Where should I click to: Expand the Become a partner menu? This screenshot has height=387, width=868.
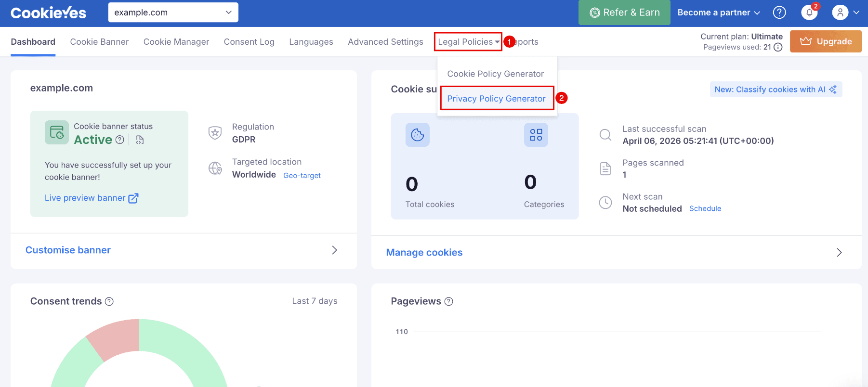pos(719,13)
